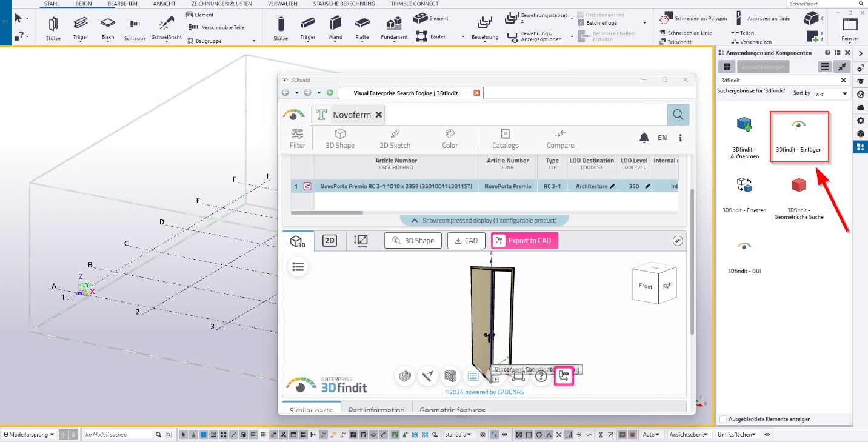Open the Ansichtsebene dropdown
This screenshot has height=442, width=868.
point(690,434)
